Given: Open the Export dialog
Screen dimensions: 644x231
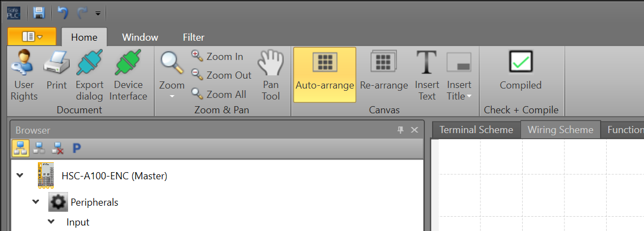Looking at the screenshot, I should [89, 75].
